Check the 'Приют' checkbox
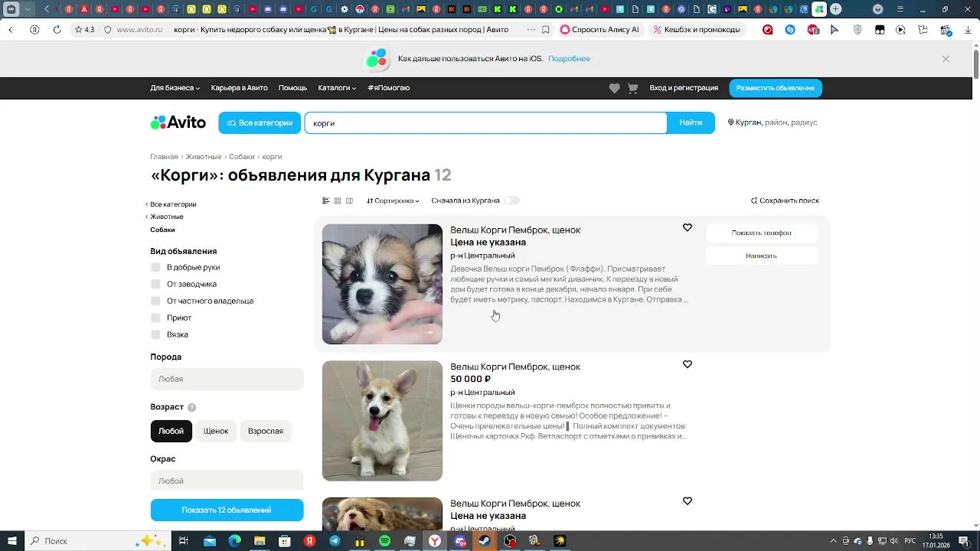980x551 pixels. coord(155,318)
